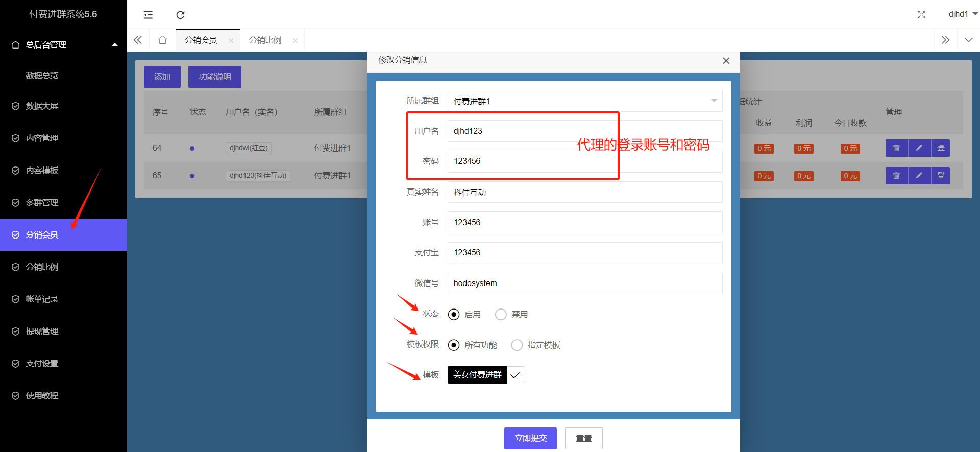This screenshot has width=980, height=452.
Task: Click the shield icon beside 支付设置
Action: (x=15, y=364)
